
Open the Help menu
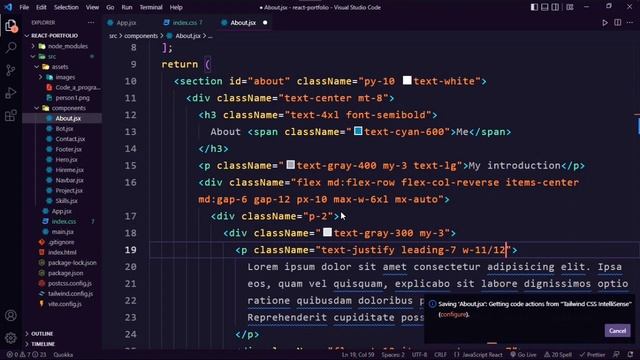click(176, 7)
